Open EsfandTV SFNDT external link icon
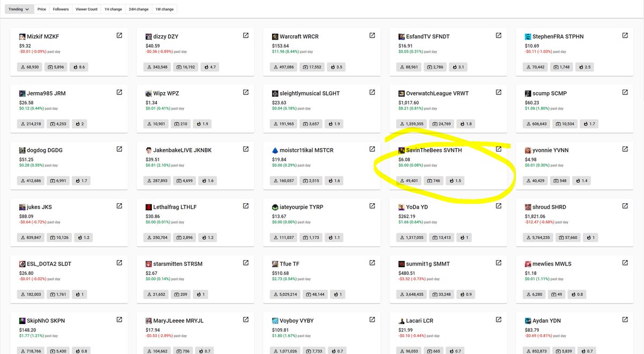644x354 pixels. (499, 35)
